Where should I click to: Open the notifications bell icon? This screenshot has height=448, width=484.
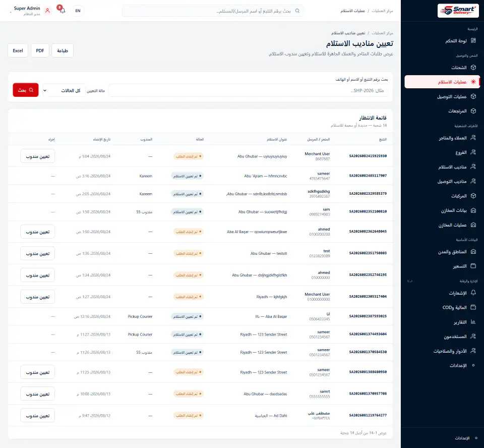point(63,11)
